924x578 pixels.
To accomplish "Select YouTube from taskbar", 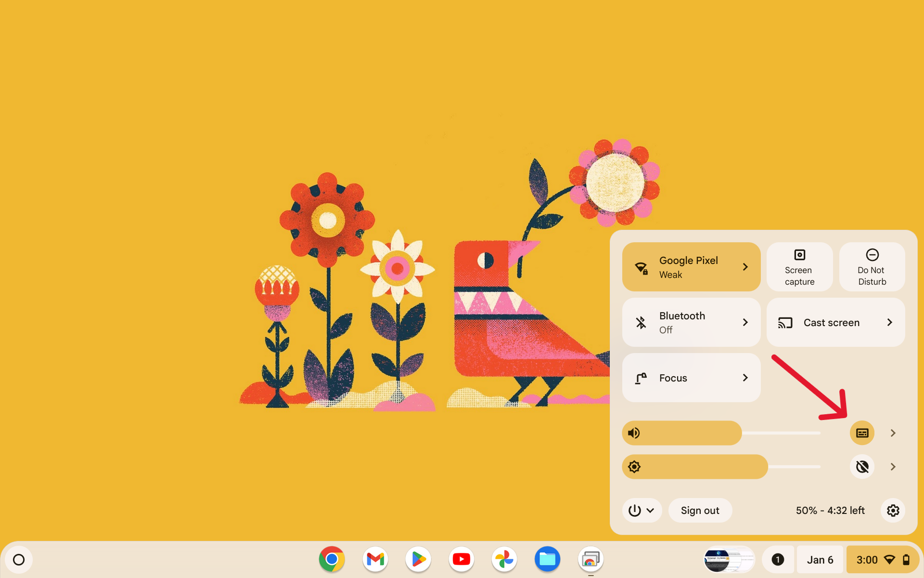I will click(x=462, y=559).
